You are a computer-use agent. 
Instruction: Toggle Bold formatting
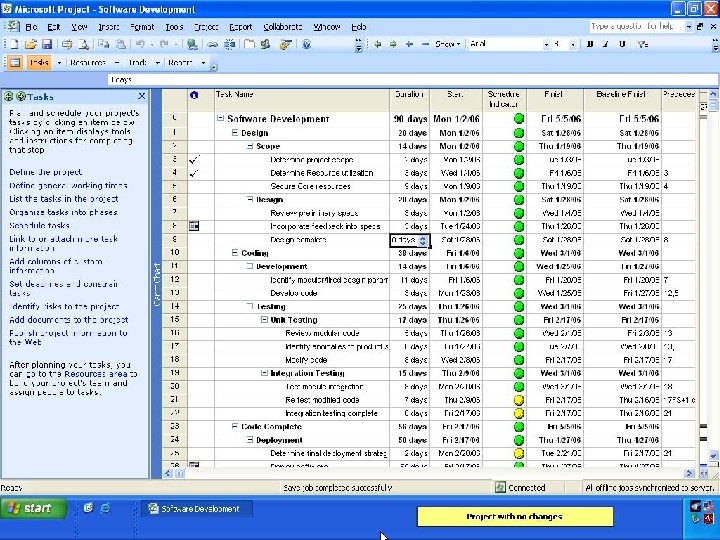click(x=590, y=45)
